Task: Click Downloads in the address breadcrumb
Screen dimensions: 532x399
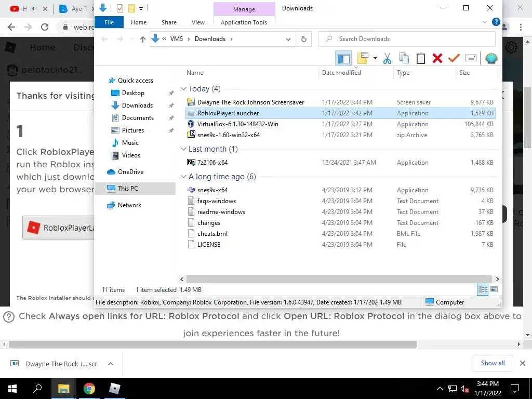Action: [x=210, y=38]
